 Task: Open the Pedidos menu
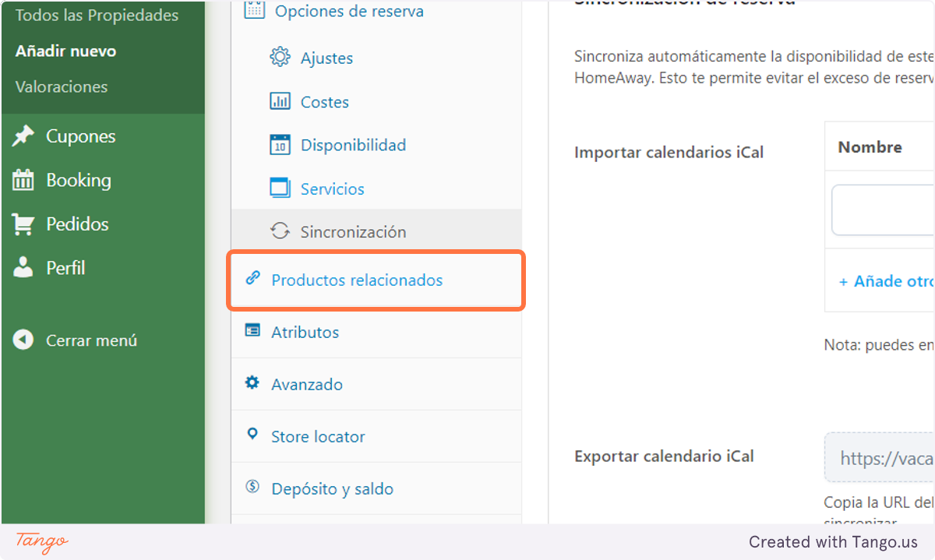(x=77, y=224)
